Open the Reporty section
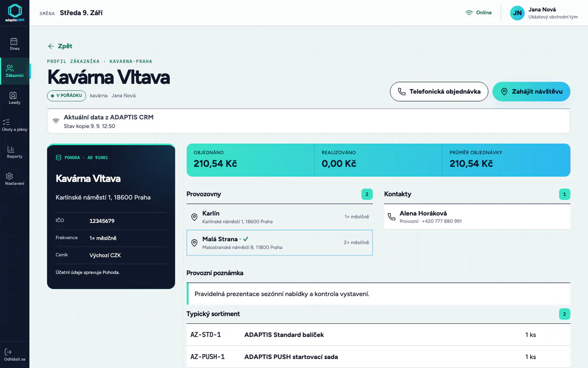This screenshot has height=368, width=588. (x=15, y=152)
